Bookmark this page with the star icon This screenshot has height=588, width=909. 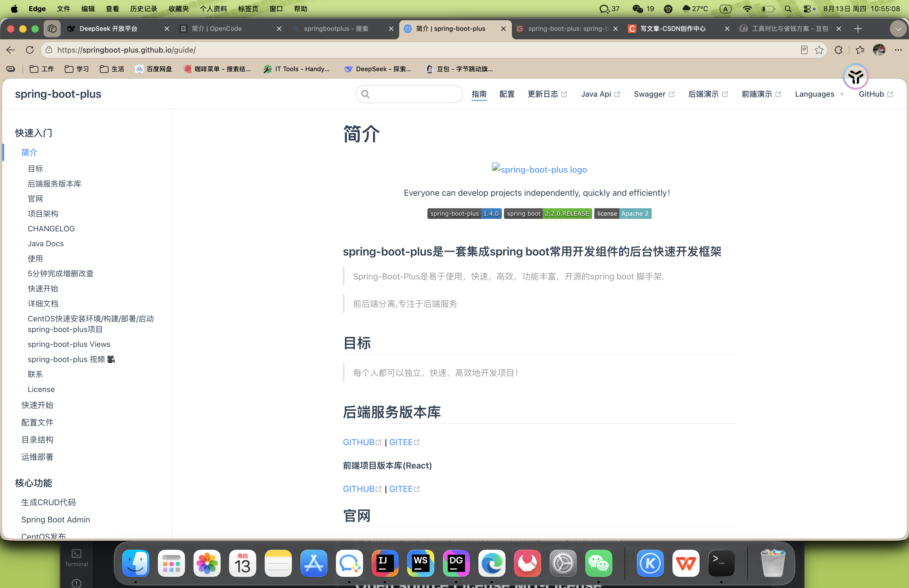coord(819,50)
